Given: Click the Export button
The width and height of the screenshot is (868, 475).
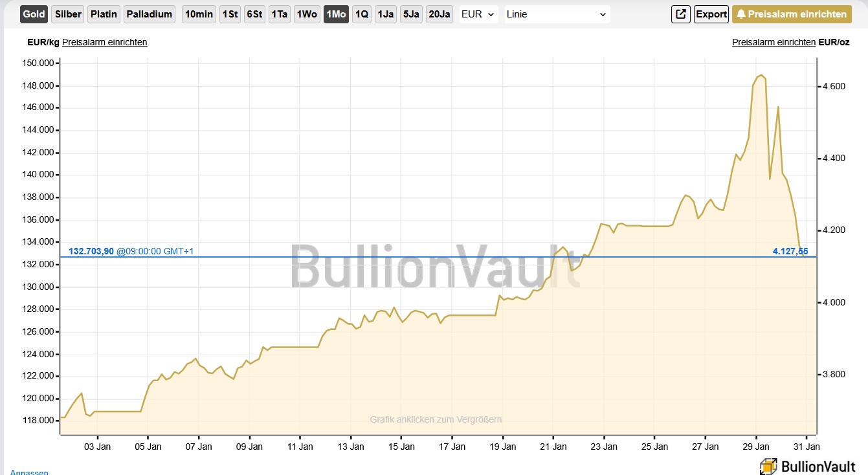Looking at the screenshot, I should coord(711,14).
